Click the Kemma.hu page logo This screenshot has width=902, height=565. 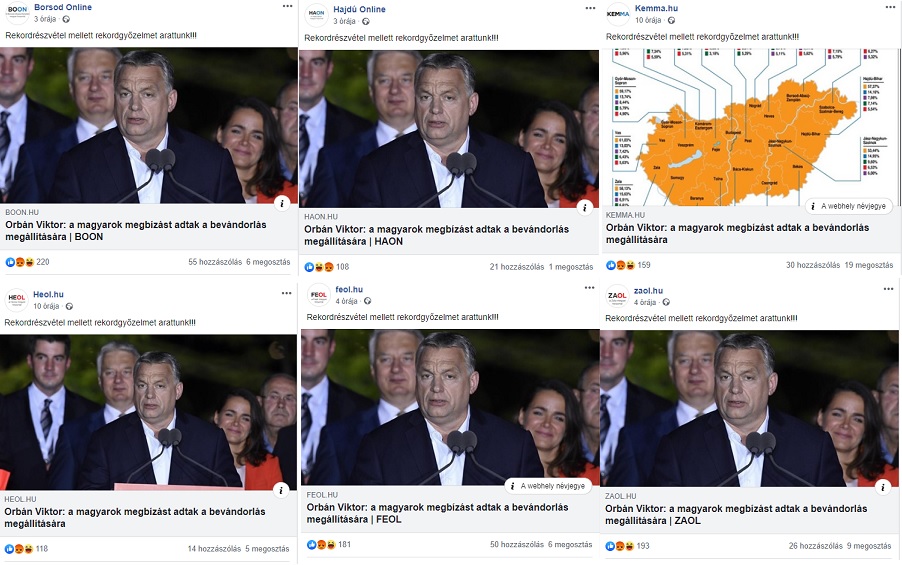coord(618,14)
